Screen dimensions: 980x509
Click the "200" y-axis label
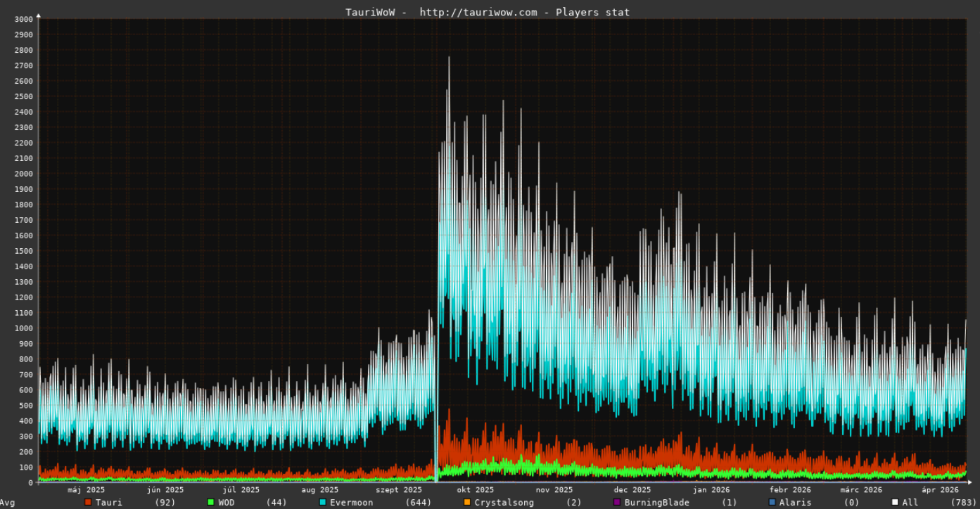(25, 452)
